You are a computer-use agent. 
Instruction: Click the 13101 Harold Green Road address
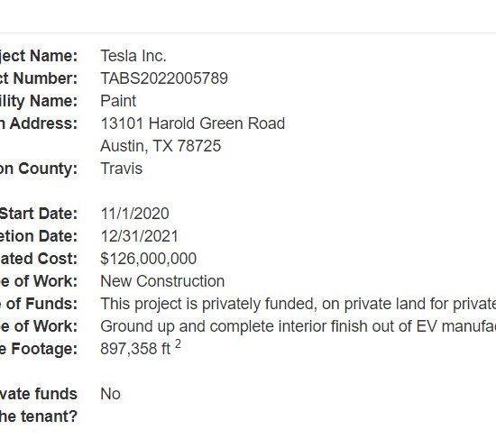[x=193, y=123]
